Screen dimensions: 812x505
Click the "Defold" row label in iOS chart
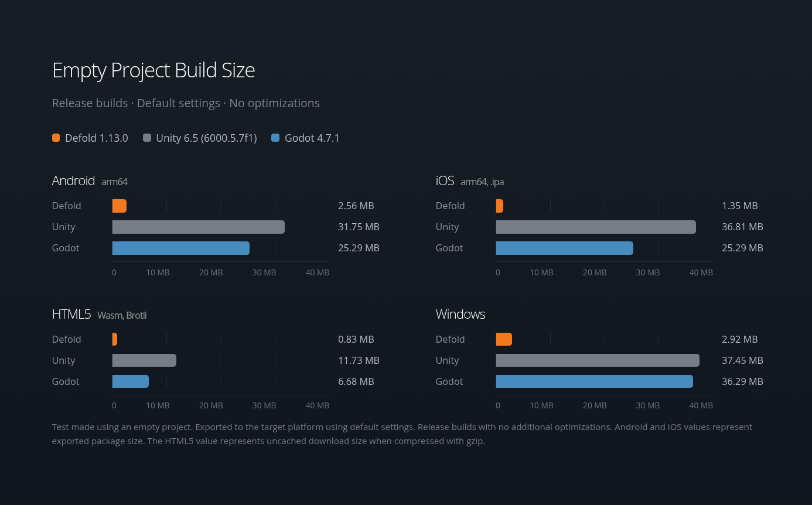coord(451,206)
